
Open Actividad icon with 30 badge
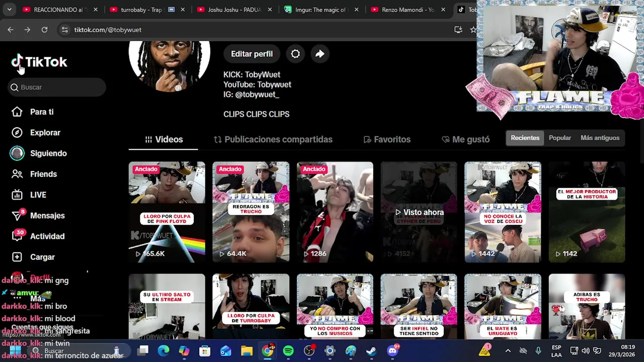(x=17, y=236)
